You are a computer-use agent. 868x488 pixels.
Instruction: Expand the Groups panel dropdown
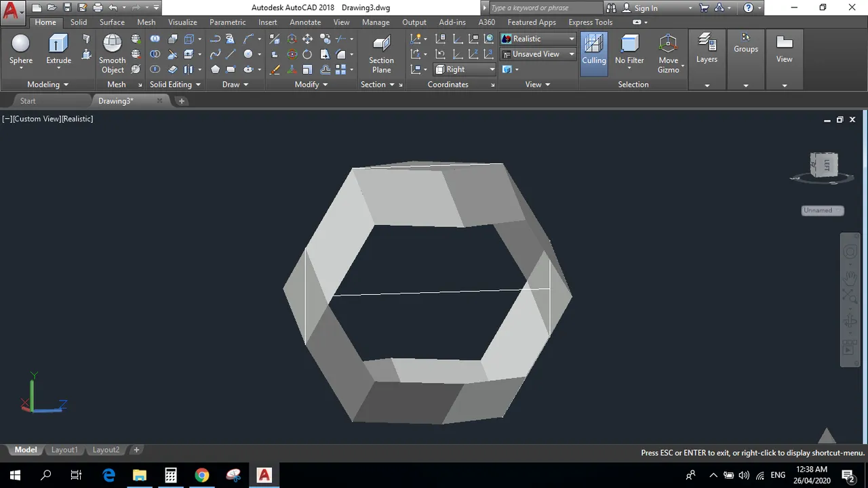(x=746, y=85)
